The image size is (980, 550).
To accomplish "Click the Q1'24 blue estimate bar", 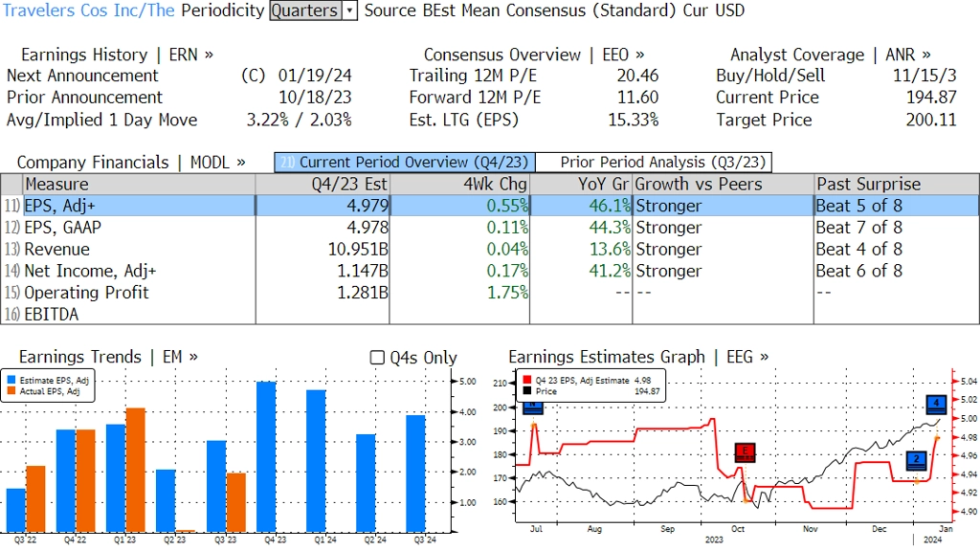I will (x=316, y=461).
